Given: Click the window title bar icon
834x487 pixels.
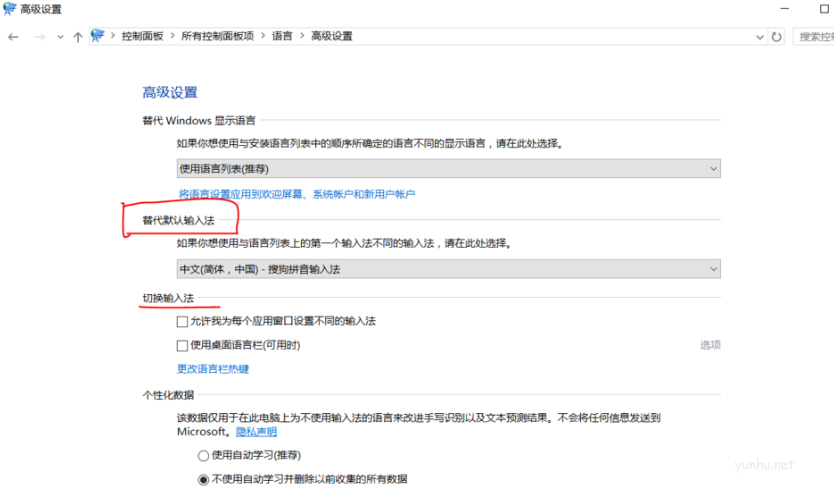Looking at the screenshot, I should 10,9.
